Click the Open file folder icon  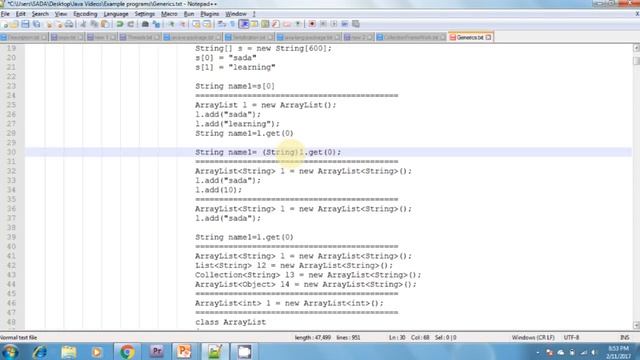coord(14,24)
